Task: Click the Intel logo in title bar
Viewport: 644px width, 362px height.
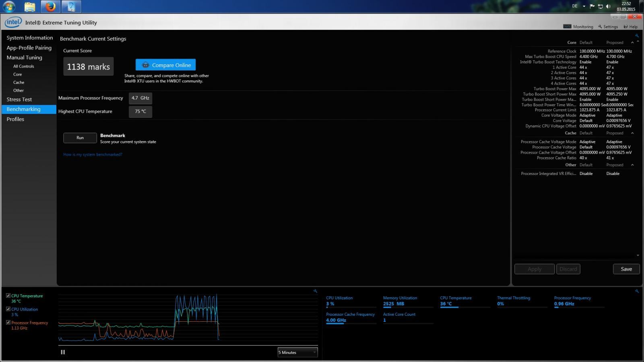Action: pyautogui.click(x=13, y=23)
